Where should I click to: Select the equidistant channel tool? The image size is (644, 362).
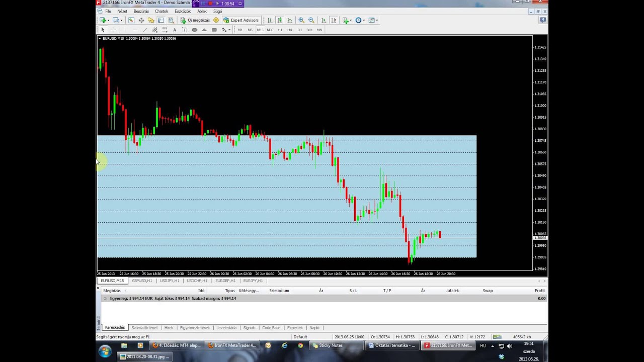click(155, 30)
